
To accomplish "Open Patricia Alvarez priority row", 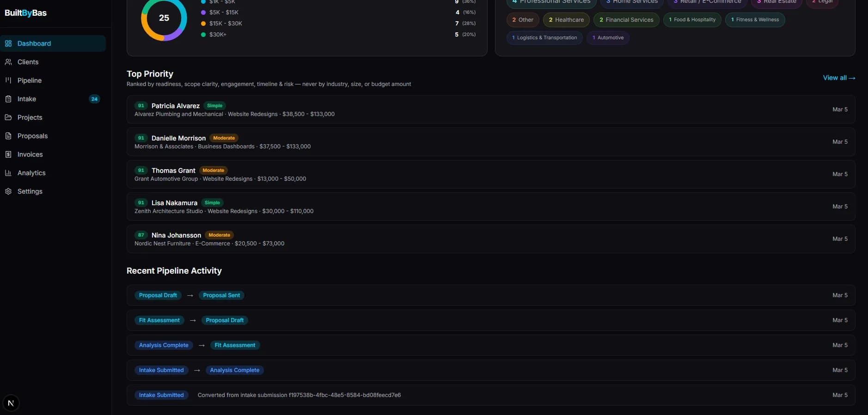I will [490, 110].
